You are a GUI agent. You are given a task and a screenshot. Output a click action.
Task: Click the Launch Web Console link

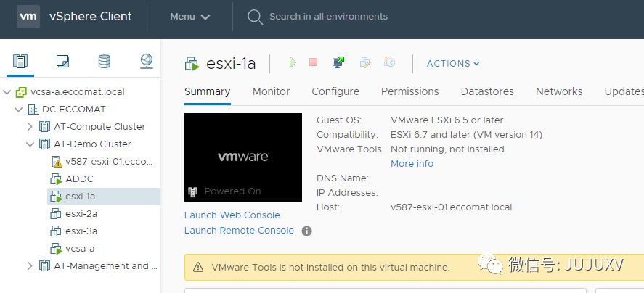pyautogui.click(x=232, y=215)
